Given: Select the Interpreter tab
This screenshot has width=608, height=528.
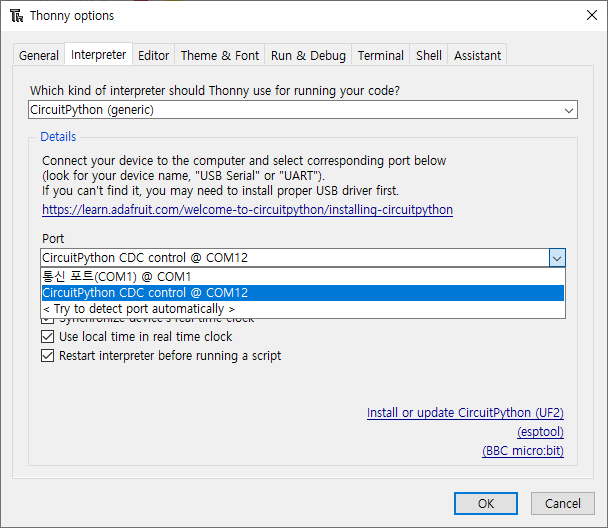Looking at the screenshot, I should [x=98, y=55].
